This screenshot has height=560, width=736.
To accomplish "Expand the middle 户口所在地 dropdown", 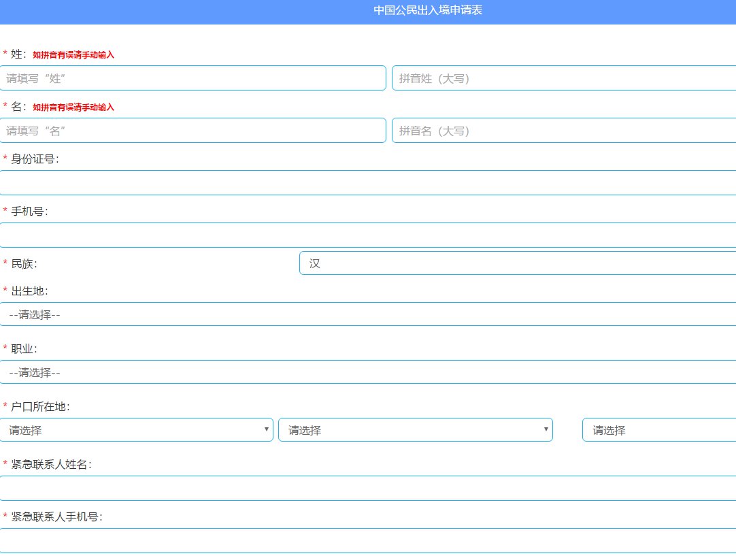I will (415, 430).
